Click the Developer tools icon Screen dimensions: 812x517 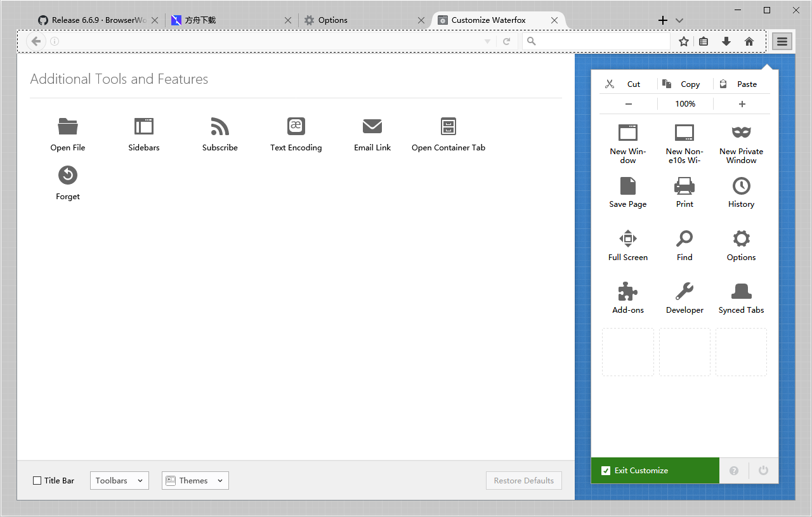pyautogui.click(x=684, y=292)
